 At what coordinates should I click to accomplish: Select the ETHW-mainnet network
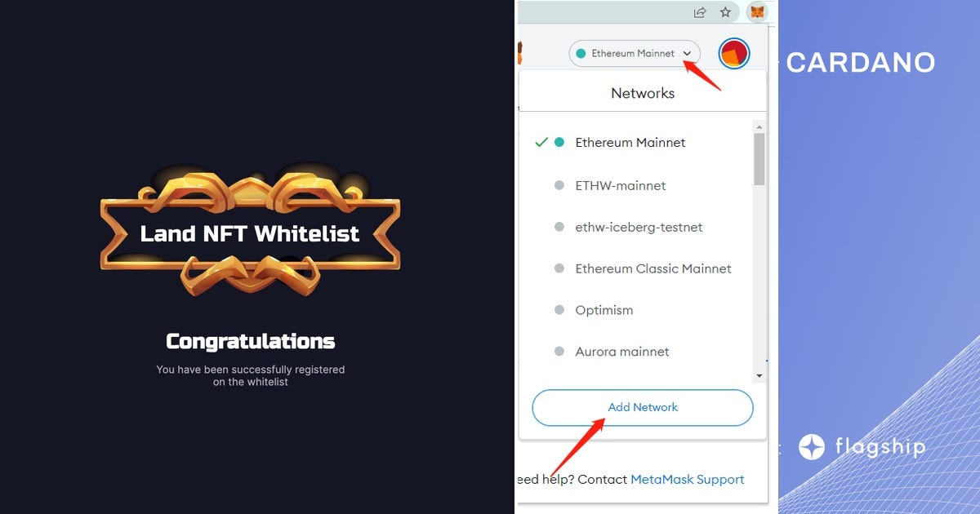point(635,185)
